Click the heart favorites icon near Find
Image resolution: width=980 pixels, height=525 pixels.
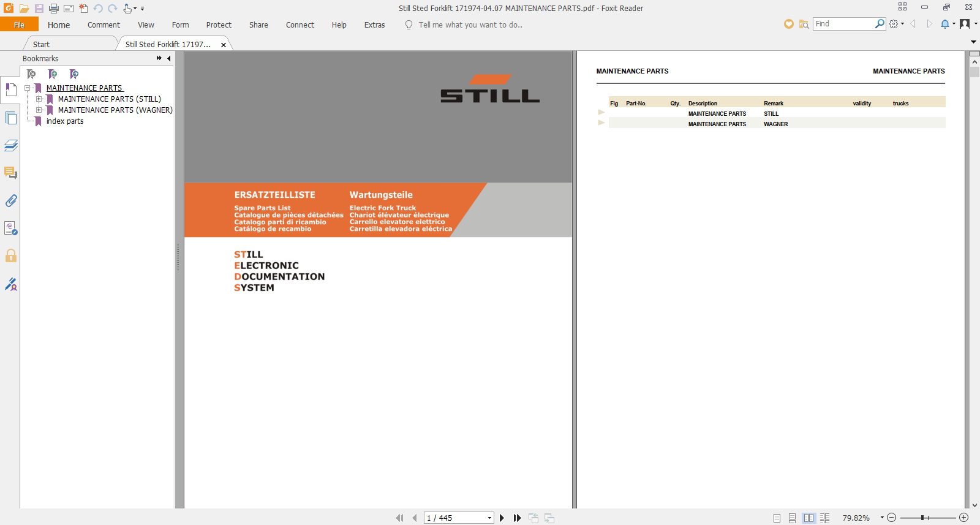(x=789, y=24)
